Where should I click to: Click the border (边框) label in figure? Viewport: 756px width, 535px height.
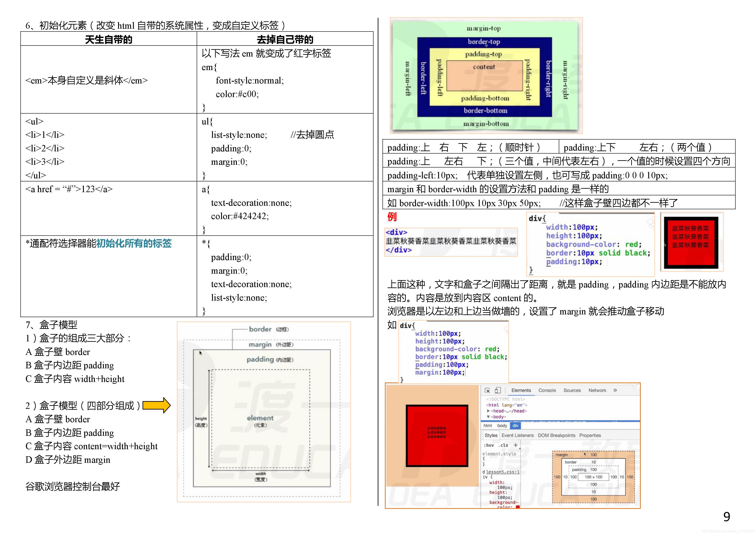[x=269, y=329]
